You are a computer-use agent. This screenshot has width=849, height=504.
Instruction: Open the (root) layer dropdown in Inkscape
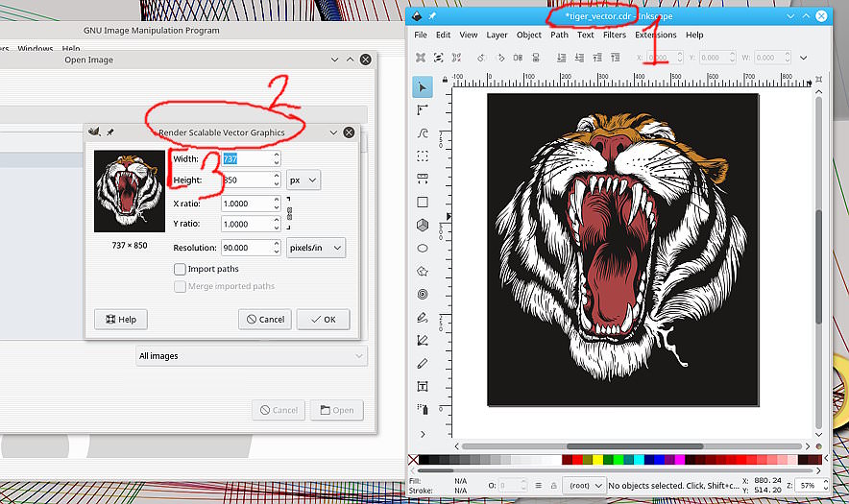click(x=584, y=486)
